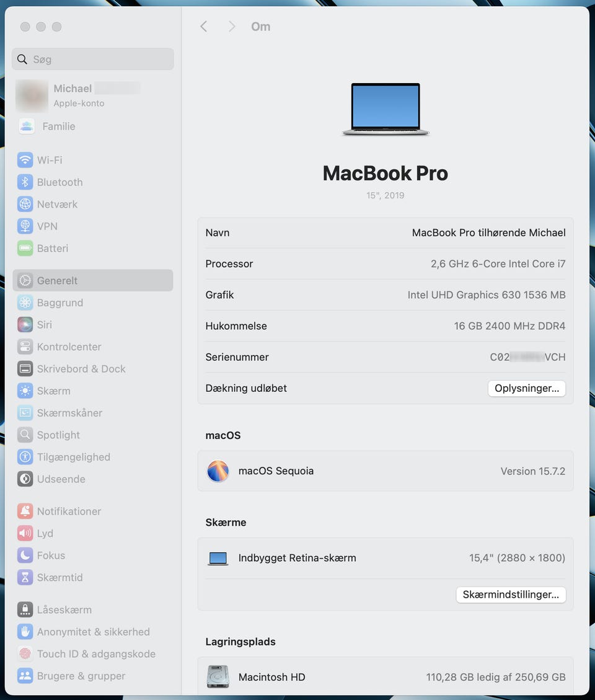595x700 pixels.
Task: Open Batteri settings icon
Action: click(25, 248)
